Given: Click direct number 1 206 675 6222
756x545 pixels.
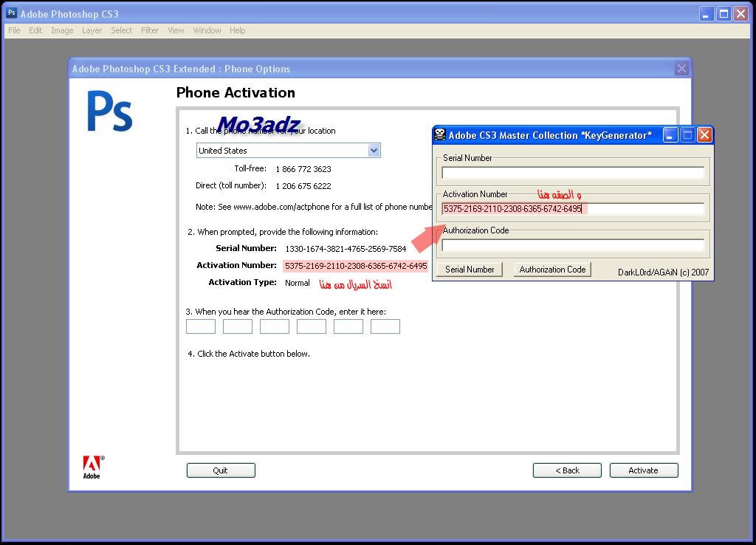Looking at the screenshot, I should pyautogui.click(x=303, y=186).
